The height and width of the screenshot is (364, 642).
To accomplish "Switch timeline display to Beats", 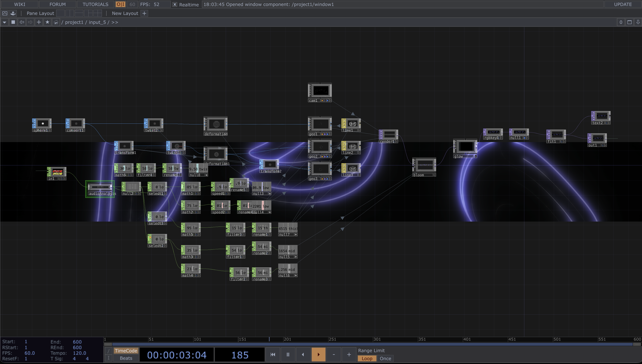I will click(x=126, y=358).
